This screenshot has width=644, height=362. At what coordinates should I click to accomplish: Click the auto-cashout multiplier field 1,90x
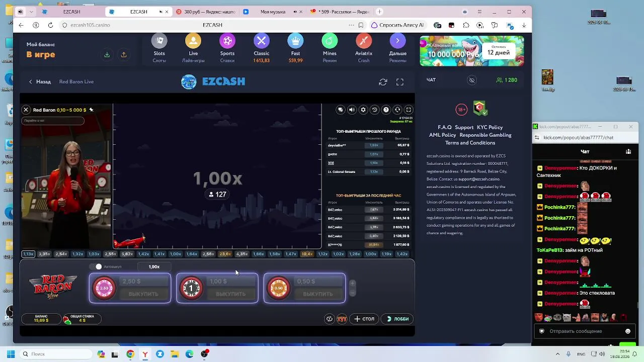coord(154,267)
